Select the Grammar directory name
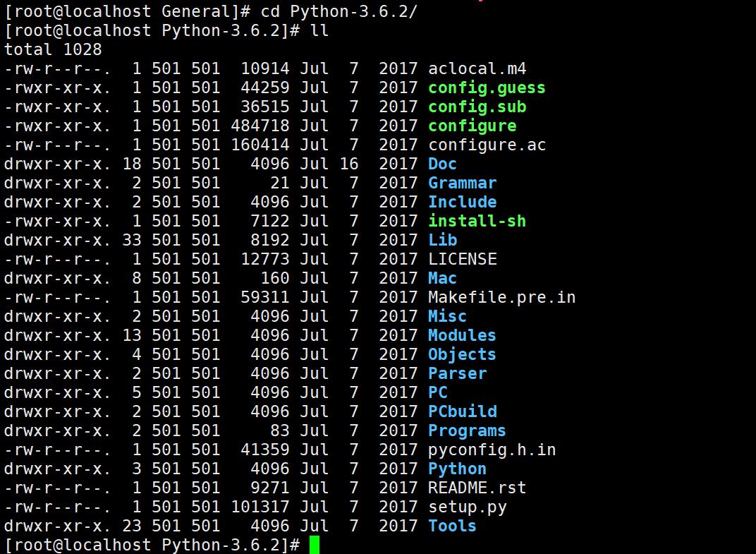The width and height of the screenshot is (756, 554). 463,183
